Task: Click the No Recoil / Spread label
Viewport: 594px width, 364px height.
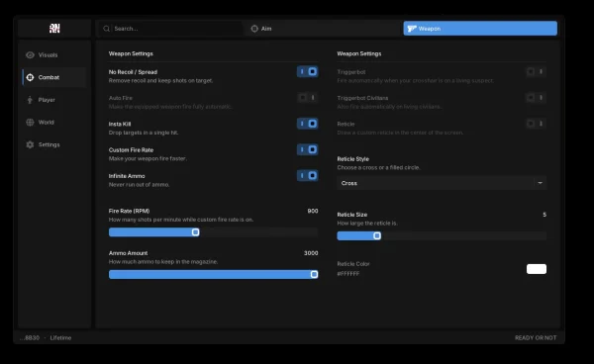Action: coord(133,72)
